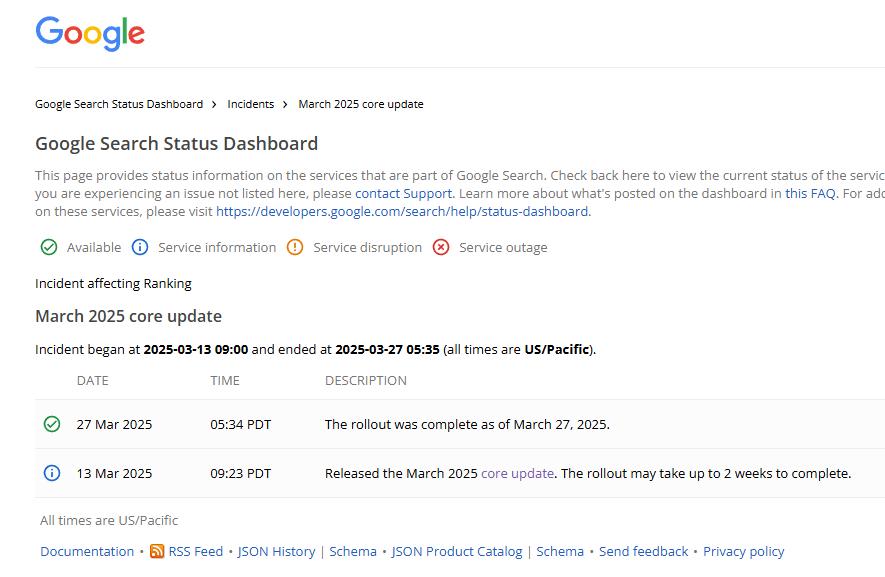Open the Schema link after JSON History

coord(353,552)
